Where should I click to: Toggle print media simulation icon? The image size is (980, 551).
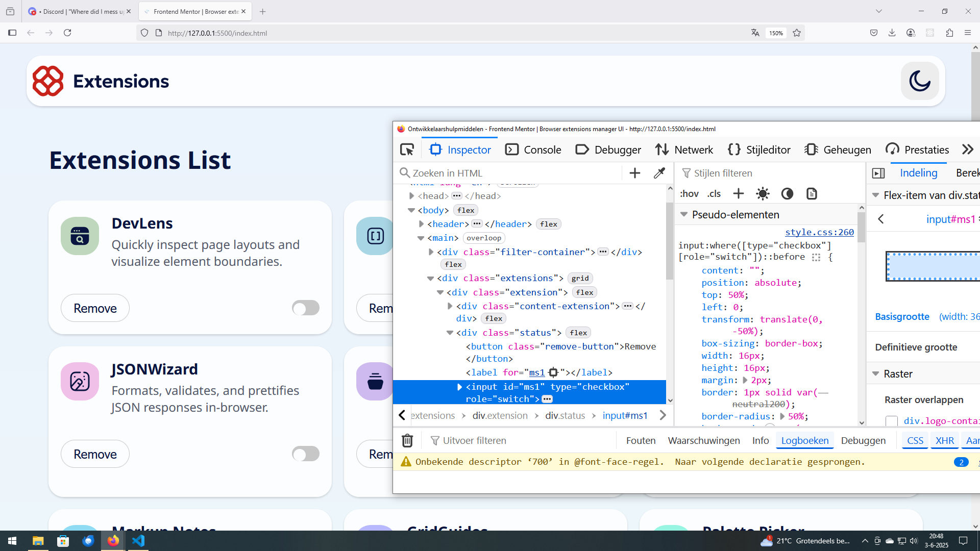tap(812, 194)
